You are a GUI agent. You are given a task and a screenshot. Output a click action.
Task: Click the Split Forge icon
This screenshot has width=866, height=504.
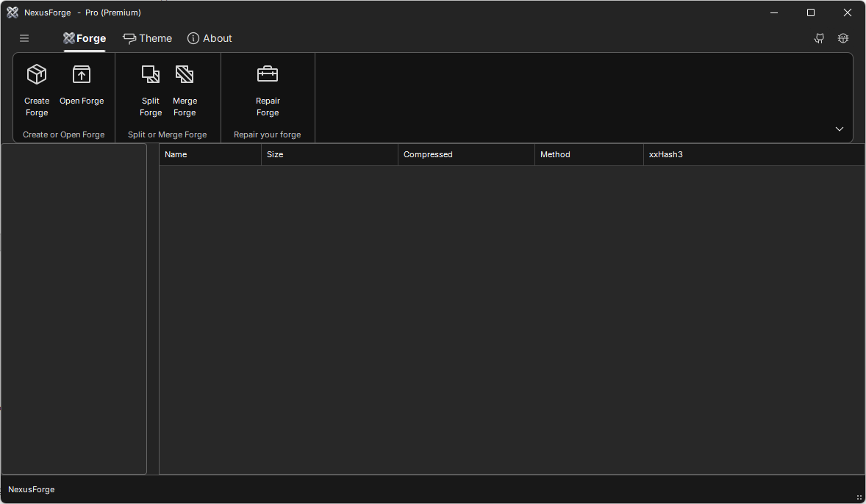(151, 74)
